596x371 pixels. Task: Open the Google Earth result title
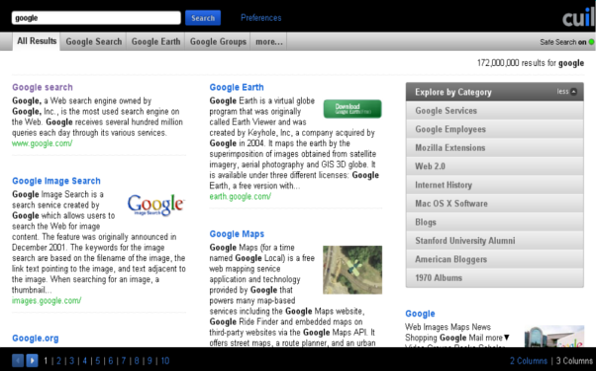pos(236,87)
